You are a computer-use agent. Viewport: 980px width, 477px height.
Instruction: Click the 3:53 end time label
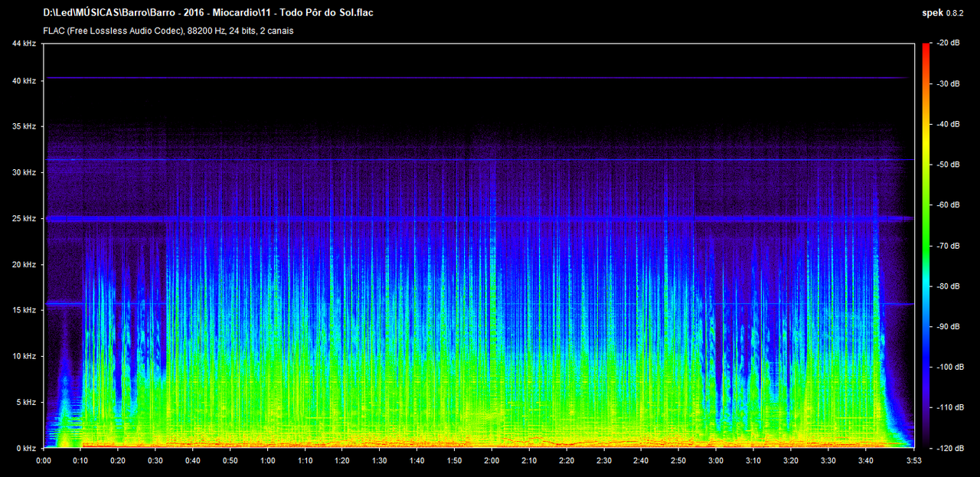[x=914, y=461]
